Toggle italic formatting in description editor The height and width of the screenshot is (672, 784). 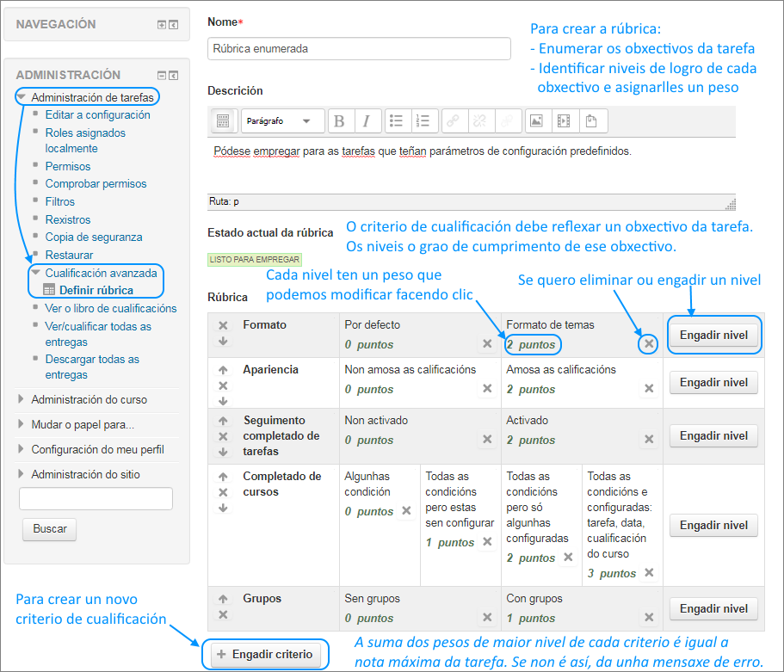pos(367,121)
